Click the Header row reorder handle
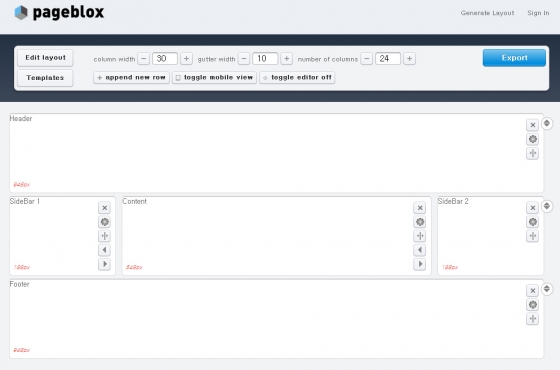The width and height of the screenshot is (560, 370). pyautogui.click(x=547, y=124)
